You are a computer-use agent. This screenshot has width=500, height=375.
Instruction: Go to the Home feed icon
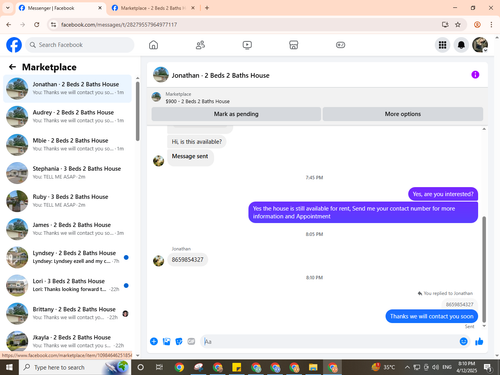[153, 45]
